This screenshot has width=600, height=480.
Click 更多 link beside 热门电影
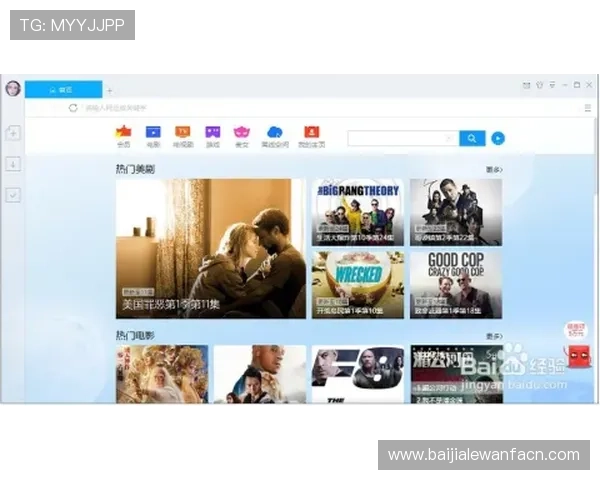494,337
